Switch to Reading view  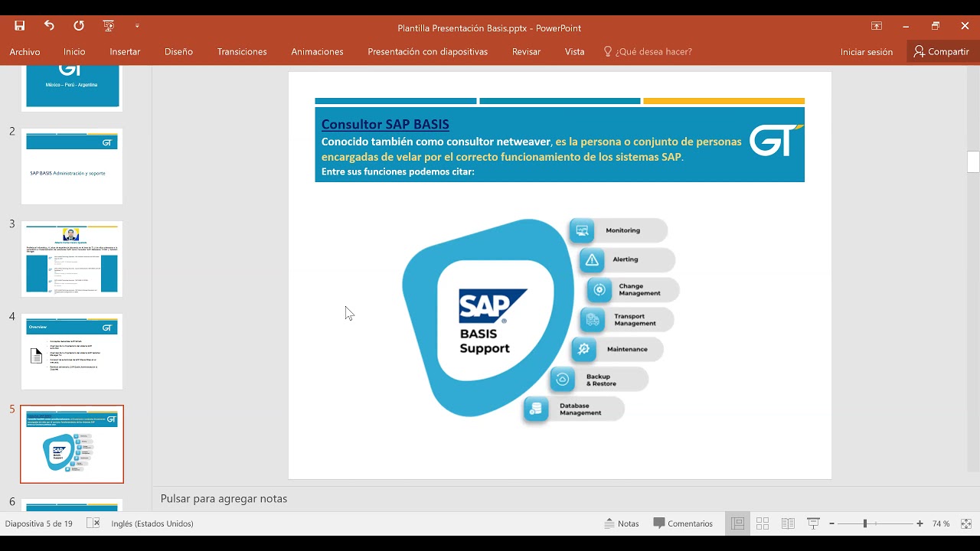pos(788,523)
